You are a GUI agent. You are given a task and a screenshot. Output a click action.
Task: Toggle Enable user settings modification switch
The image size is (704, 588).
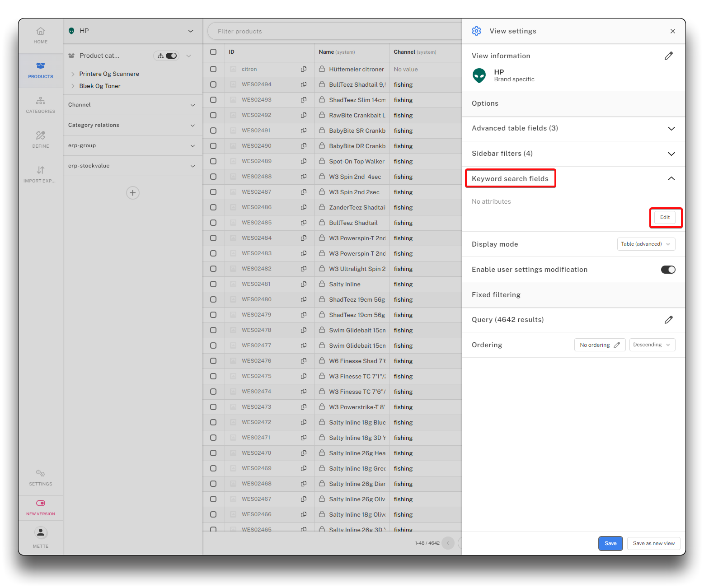pyautogui.click(x=668, y=270)
